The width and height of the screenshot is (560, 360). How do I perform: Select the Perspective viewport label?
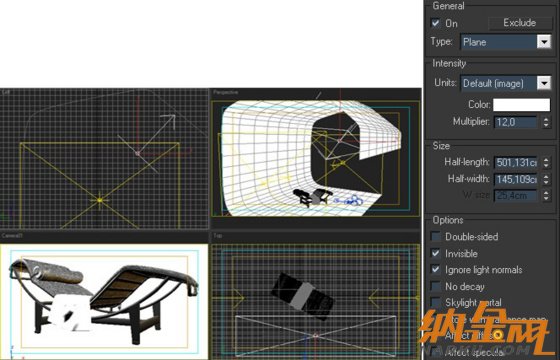tap(225, 92)
